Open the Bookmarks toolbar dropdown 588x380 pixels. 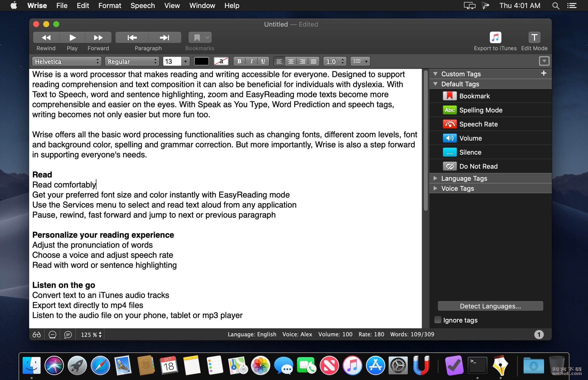point(200,38)
